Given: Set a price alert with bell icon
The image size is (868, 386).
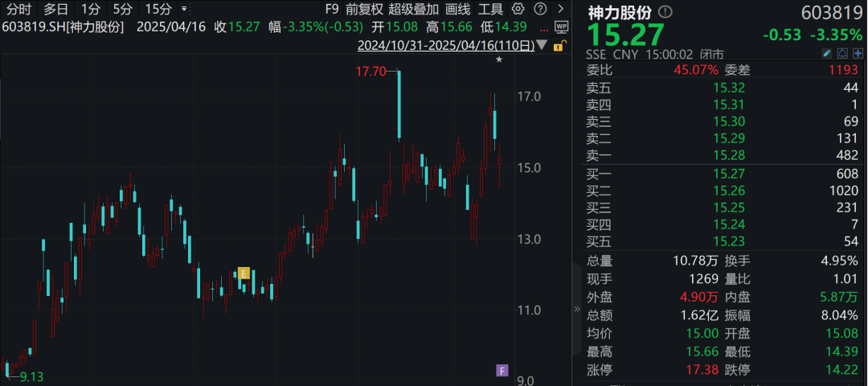Looking at the screenshot, I should coord(842,53).
